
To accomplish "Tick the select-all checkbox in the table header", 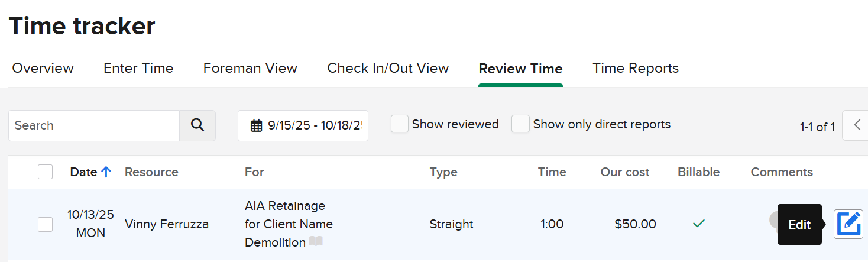I will tap(45, 172).
